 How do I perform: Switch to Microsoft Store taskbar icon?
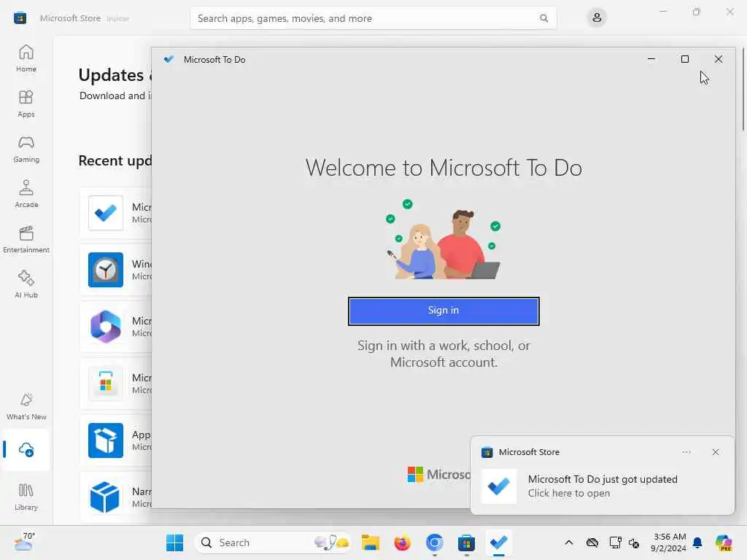tap(466, 542)
